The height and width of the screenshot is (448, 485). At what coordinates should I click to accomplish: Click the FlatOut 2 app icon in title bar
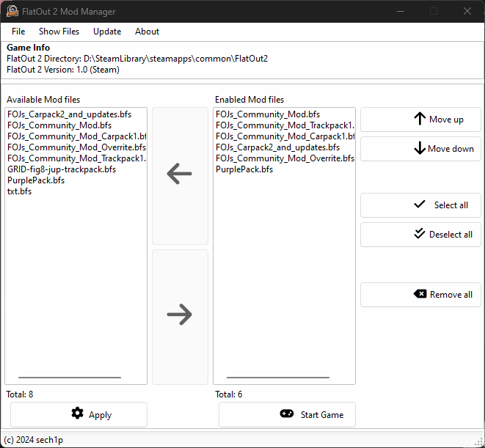click(12, 12)
